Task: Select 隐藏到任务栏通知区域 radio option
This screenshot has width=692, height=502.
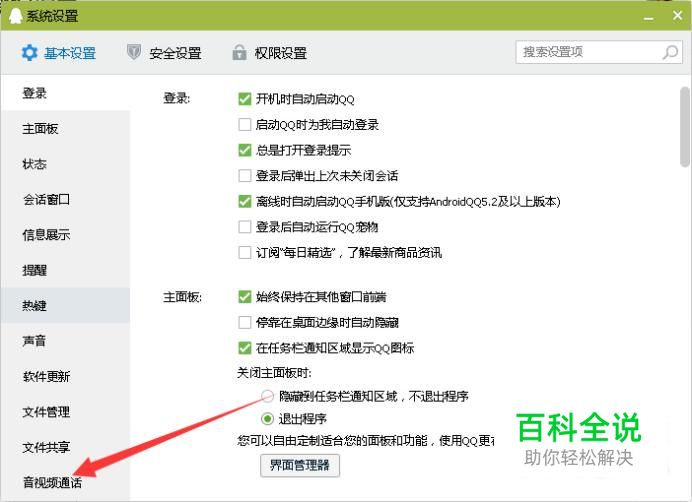Action: pyautogui.click(x=267, y=396)
